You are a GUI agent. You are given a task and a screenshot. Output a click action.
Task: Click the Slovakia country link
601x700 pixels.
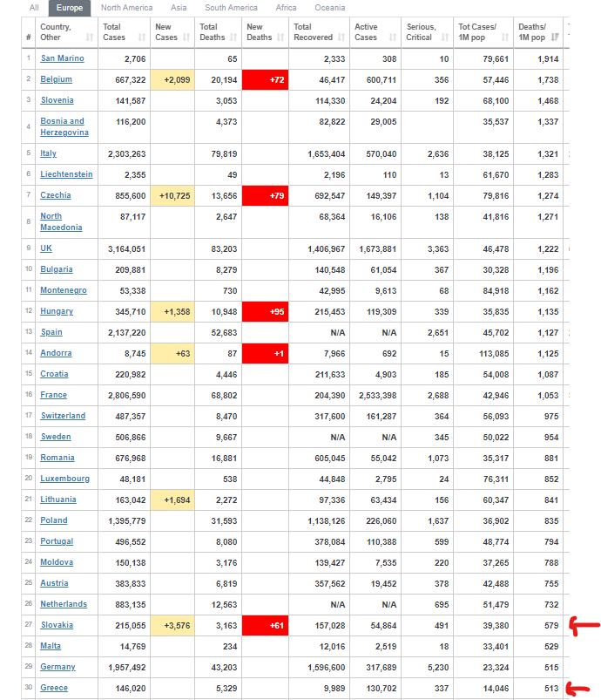tap(57, 625)
